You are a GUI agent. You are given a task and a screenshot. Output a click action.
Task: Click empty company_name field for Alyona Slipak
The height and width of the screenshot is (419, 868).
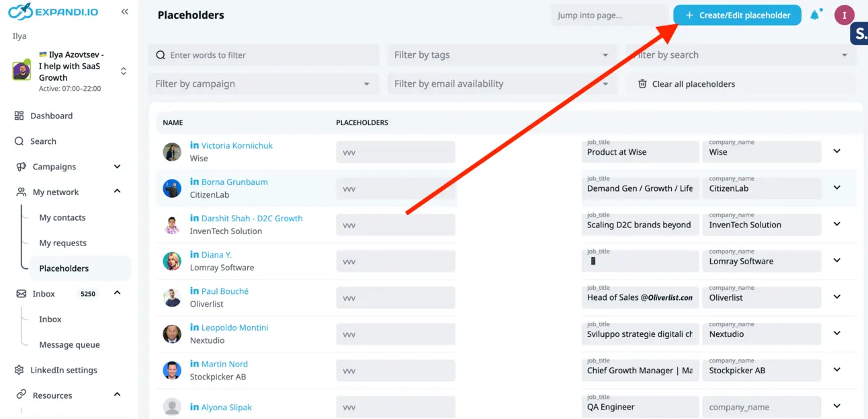pyautogui.click(x=762, y=406)
